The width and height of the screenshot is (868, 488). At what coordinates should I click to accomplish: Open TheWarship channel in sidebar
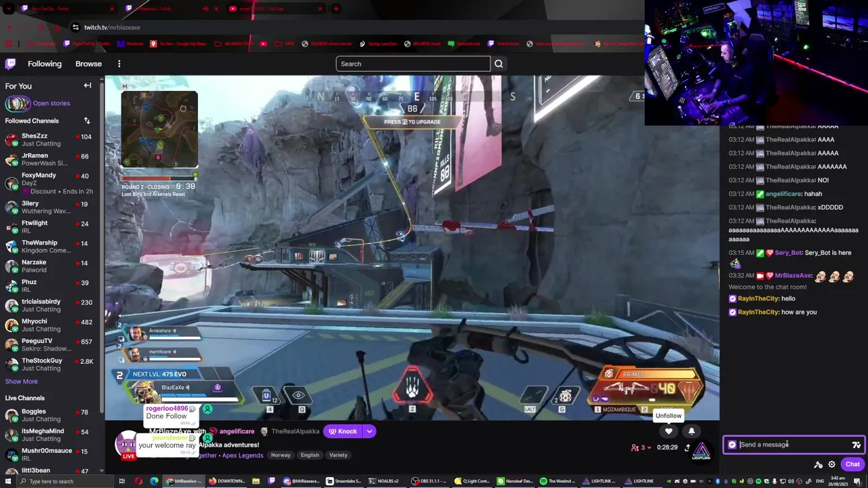(x=49, y=247)
